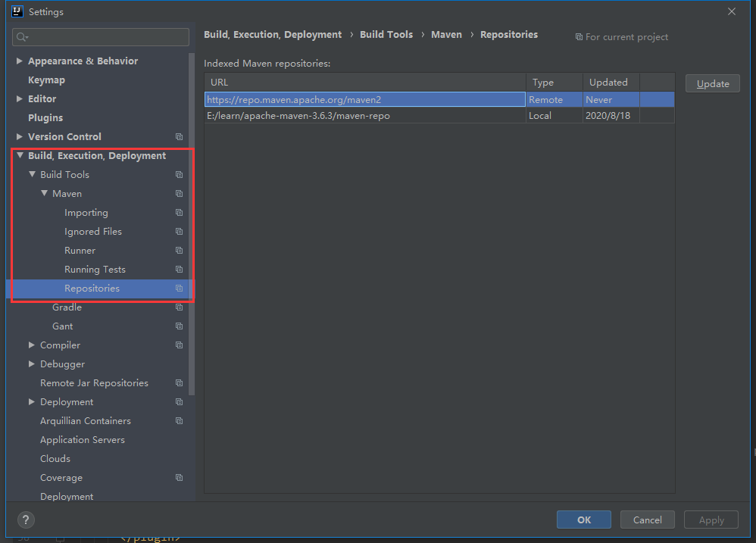The width and height of the screenshot is (756, 543).
Task: Click the Never updated cell
Action: [611, 100]
